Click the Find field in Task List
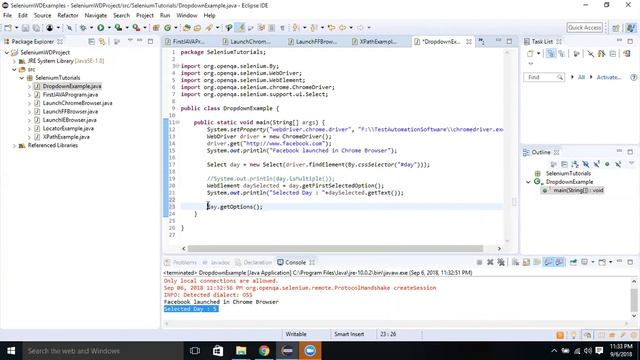The width and height of the screenshot is (640, 360). coord(544,77)
